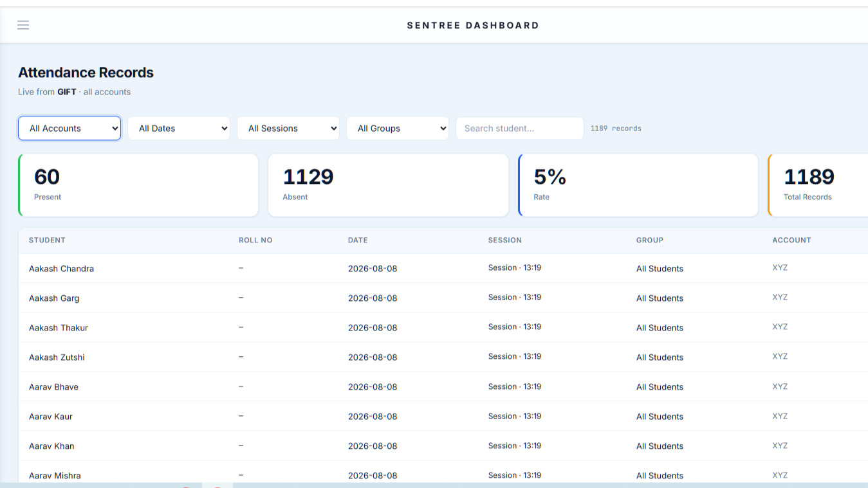Image resolution: width=868 pixels, height=488 pixels.
Task: Focus the Search student field
Action: [x=520, y=128]
